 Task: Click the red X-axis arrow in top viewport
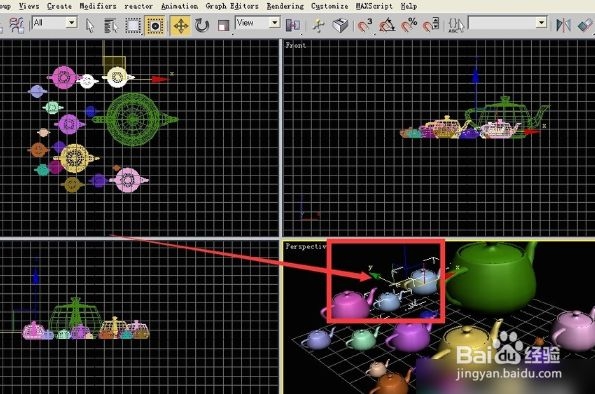tap(160, 79)
